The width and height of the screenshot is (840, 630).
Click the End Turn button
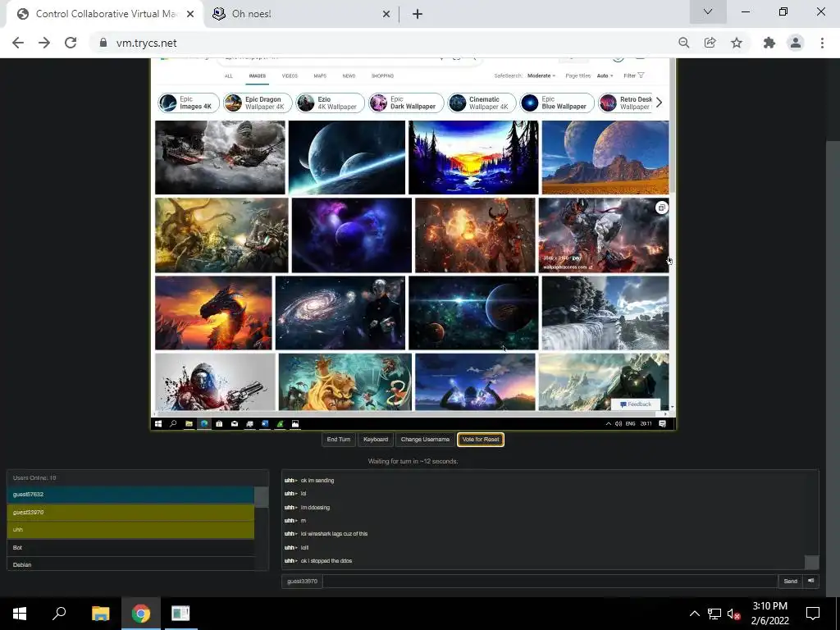339,440
